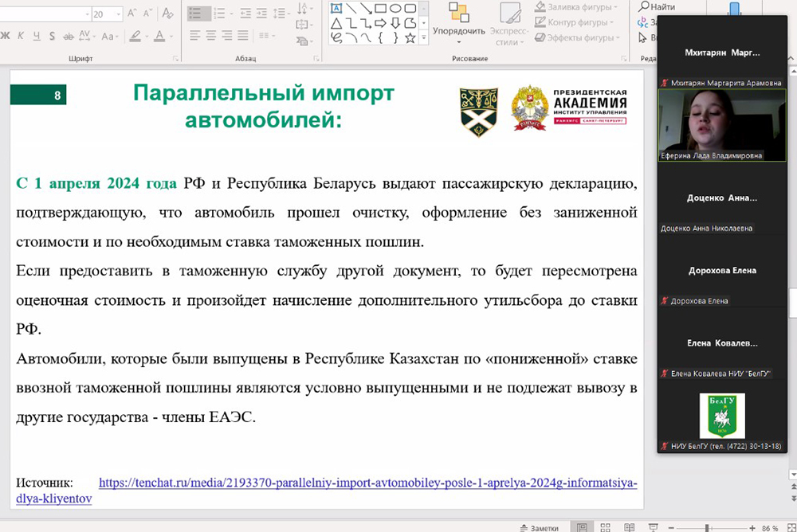Open the font color dropdown arrow

tap(171, 36)
